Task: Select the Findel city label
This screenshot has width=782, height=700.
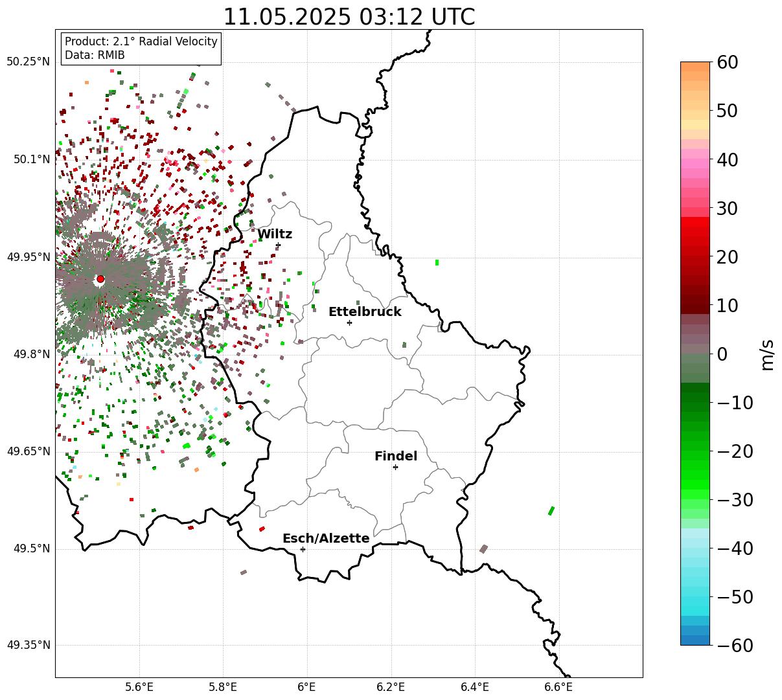Action: point(396,456)
